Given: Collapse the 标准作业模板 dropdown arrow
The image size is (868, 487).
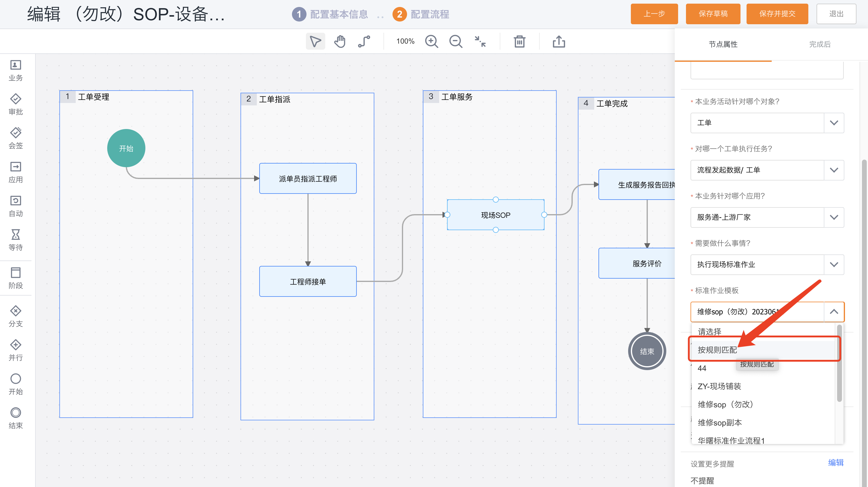Looking at the screenshot, I should pyautogui.click(x=834, y=312).
